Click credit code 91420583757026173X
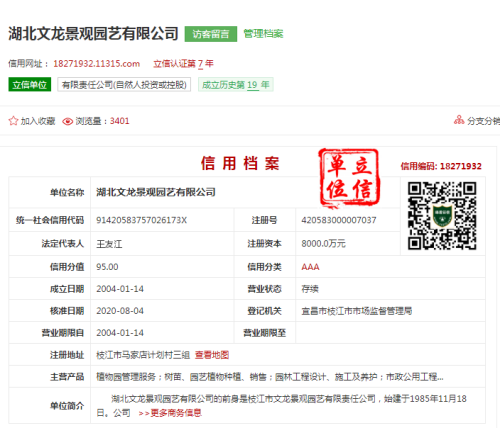 [x=142, y=220]
